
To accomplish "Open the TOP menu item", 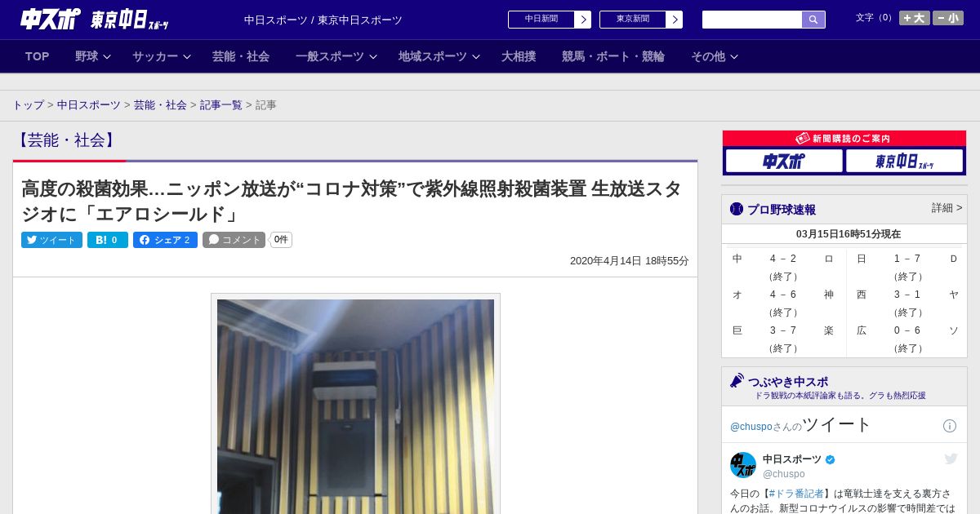I will click(38, 56).
